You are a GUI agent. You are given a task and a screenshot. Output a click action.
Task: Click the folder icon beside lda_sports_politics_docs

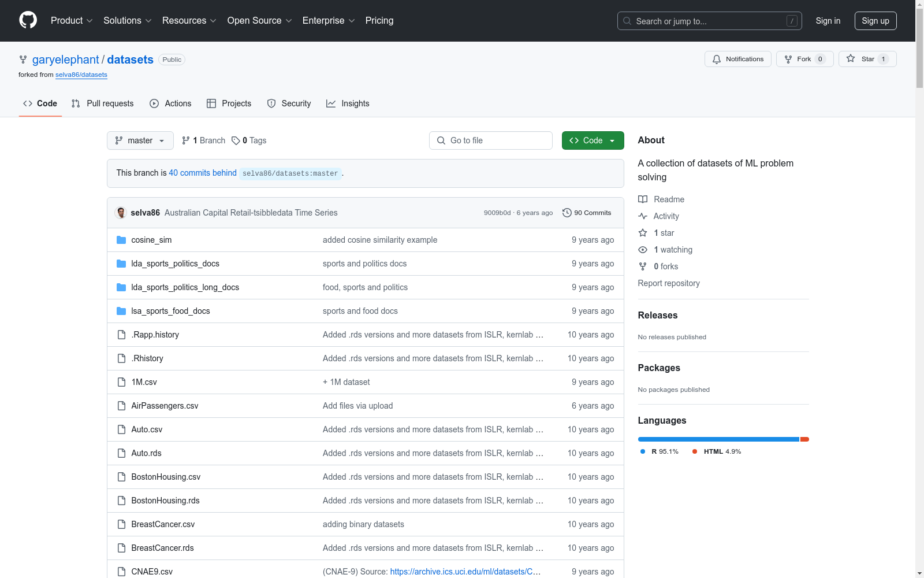click(121, 264)
